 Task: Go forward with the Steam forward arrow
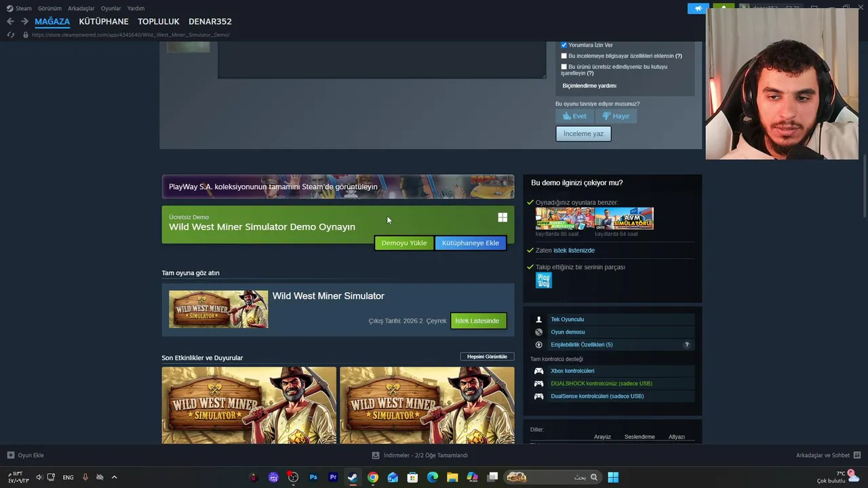point(24,22)
